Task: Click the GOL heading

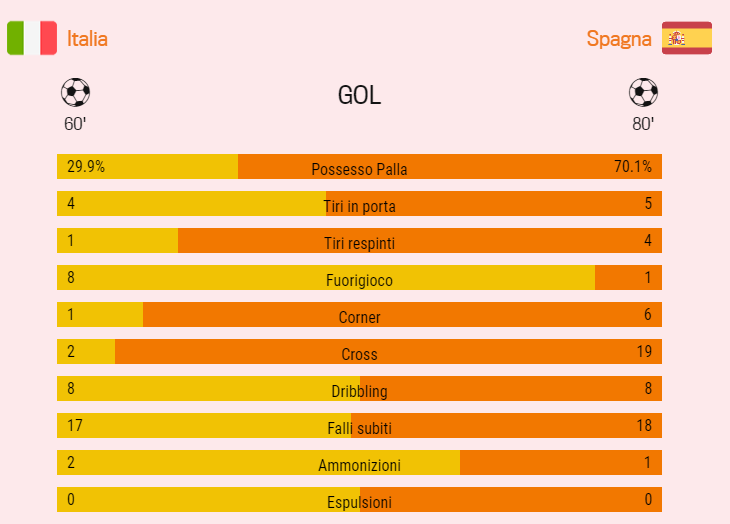Action: pyautogui.click(x=359, y=96)
